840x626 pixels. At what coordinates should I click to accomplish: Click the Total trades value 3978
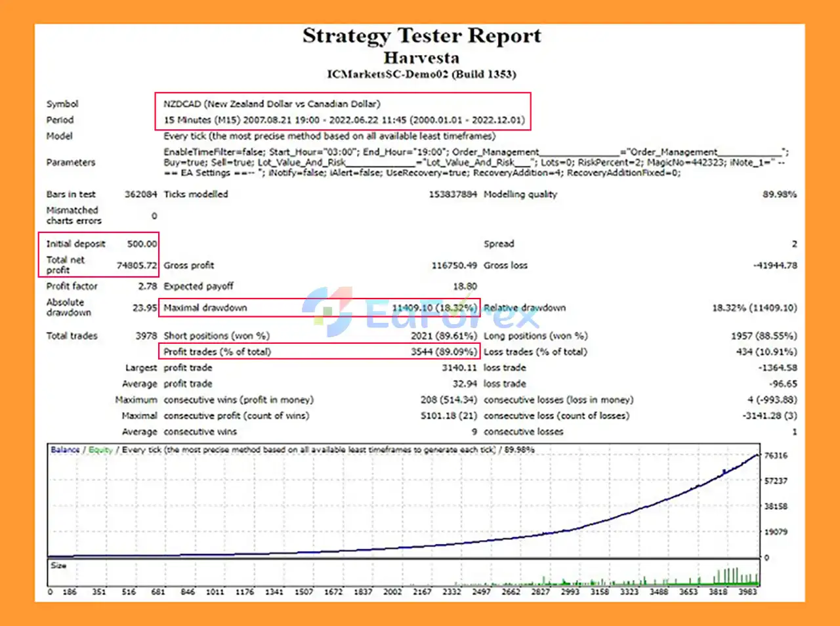click(146, 336)
